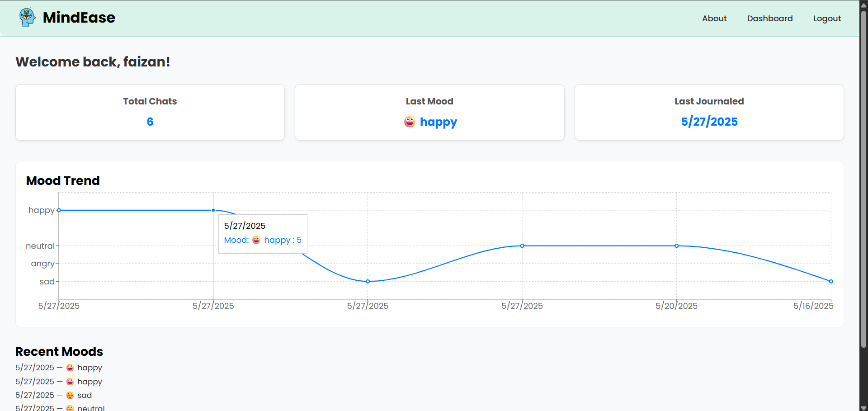Click the first sad data point on mood chart
The height and width of the screenshot is (411, 868).
pos(368,281)
